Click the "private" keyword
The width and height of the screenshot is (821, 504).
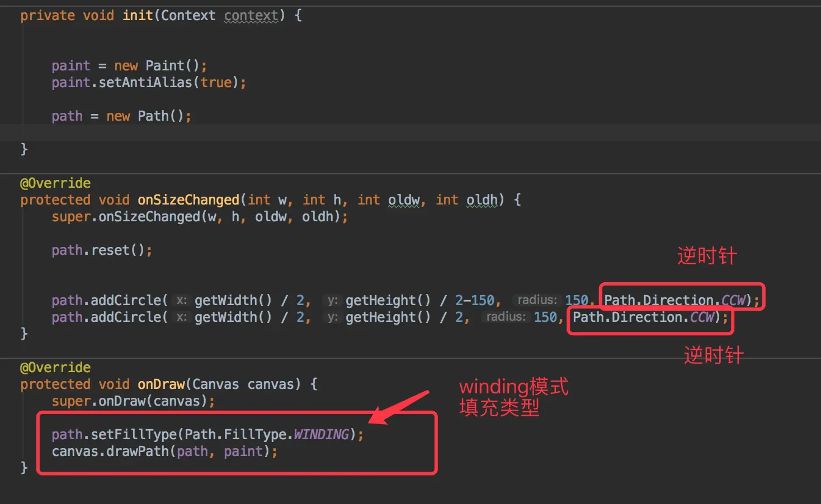click(48, 15)
